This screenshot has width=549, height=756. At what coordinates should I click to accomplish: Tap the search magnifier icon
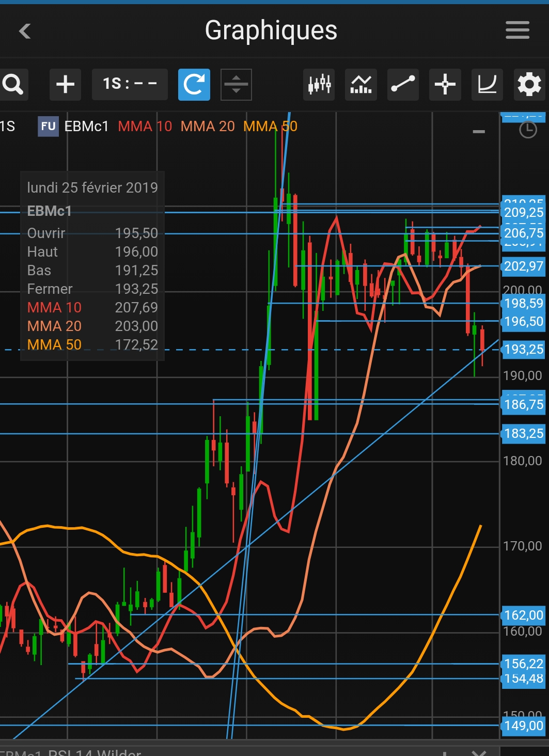(x=13, y=84)
